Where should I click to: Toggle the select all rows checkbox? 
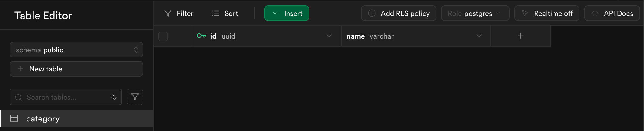point(163,36)
